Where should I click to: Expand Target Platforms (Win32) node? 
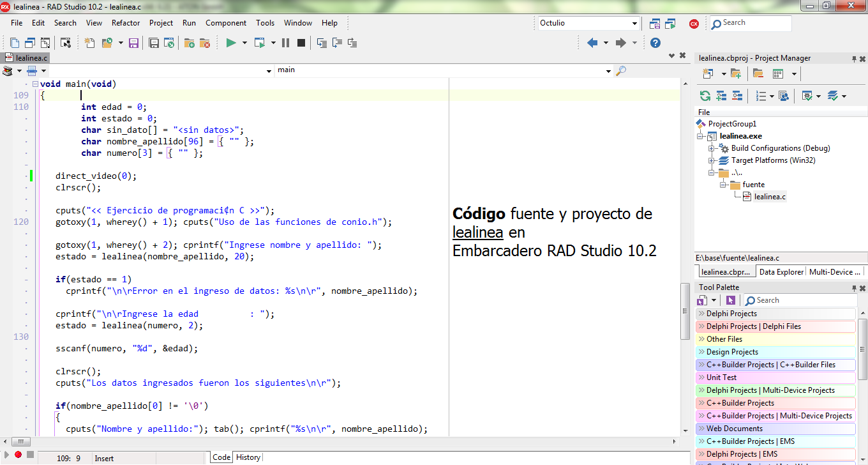tap(712, 160)
